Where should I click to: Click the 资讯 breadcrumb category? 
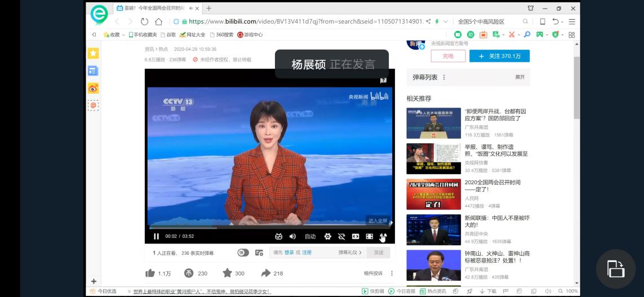pos(149,49)
